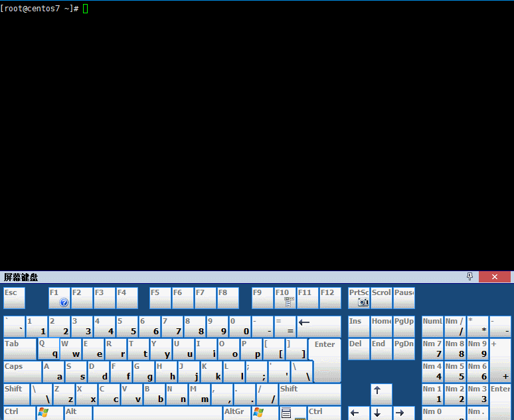Toggle the right Ctrl key
Viewport: 514px width, 420px height.
click(x=324, y=413)
